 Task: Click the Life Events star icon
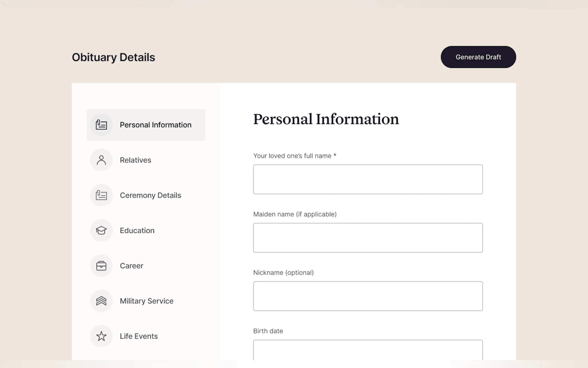tap(101, 336)
